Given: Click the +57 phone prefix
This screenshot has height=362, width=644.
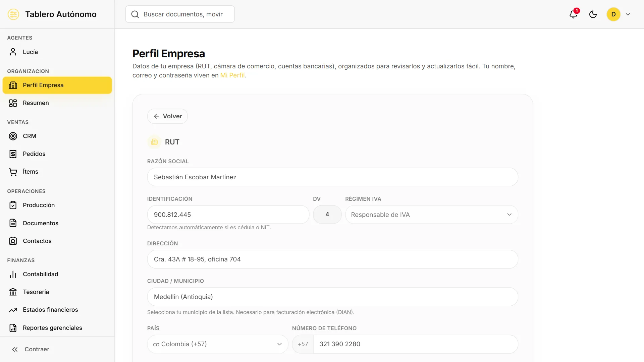Looking at the screenshot, I should tap(303, 344).
